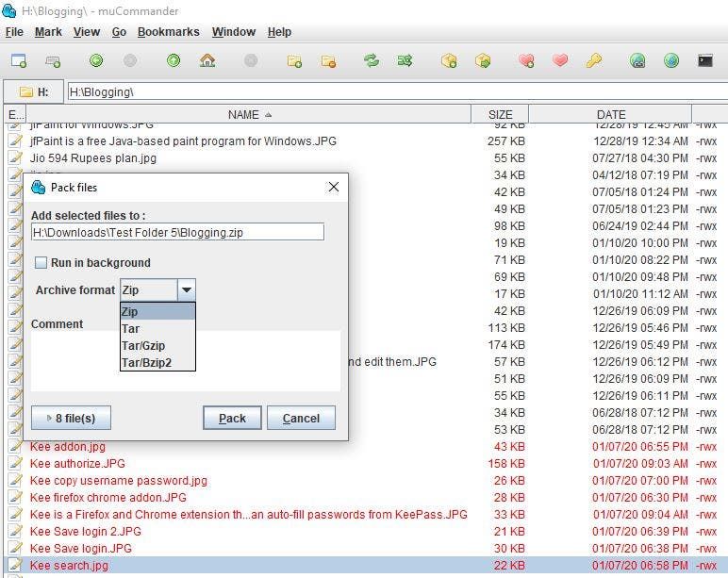
Task: Close the Pack files dialog
Action: coord(334,187)
